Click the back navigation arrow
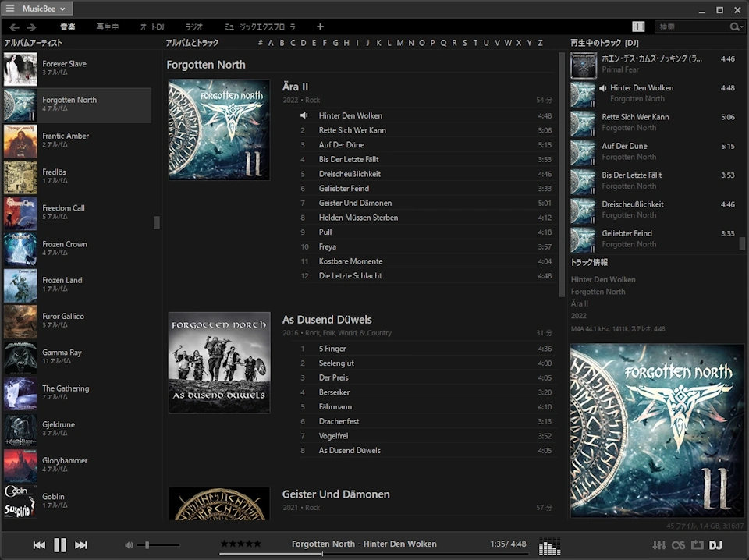The image size is (749, 560). point(13,26)
